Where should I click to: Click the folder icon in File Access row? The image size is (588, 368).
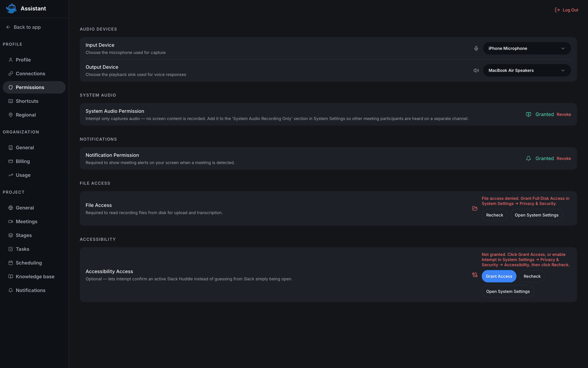(x=475, y=208)
